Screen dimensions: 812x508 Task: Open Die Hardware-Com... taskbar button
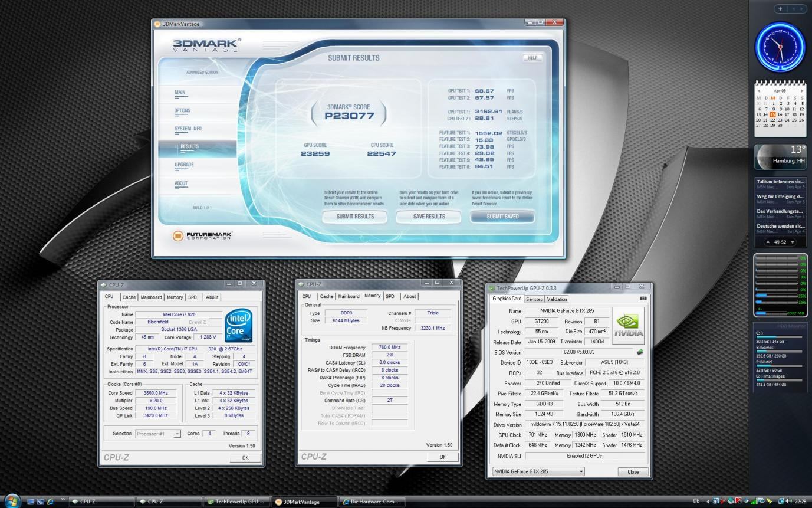372,502
